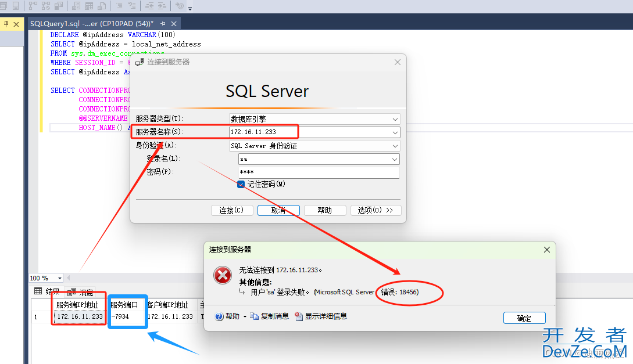
Task: Click the DECLARE @ipAddress VARCHAR(100) line
Action: coord(113,35)
